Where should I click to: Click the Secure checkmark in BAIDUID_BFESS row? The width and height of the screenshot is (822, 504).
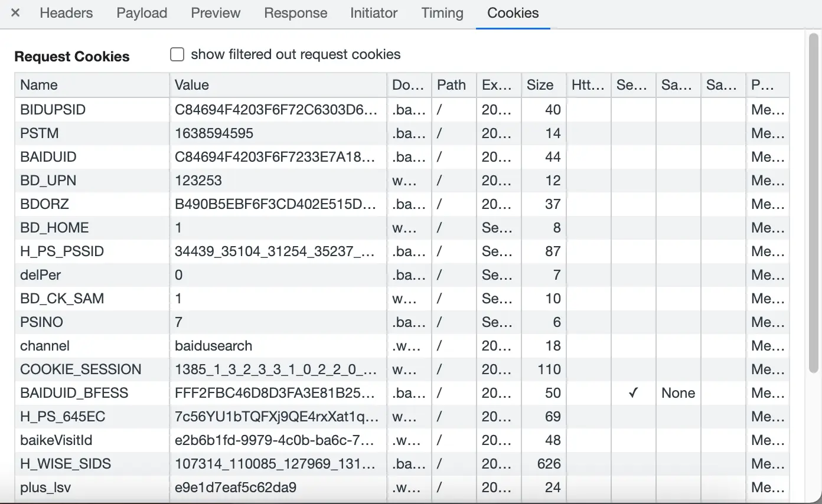[x=633, y=393]
